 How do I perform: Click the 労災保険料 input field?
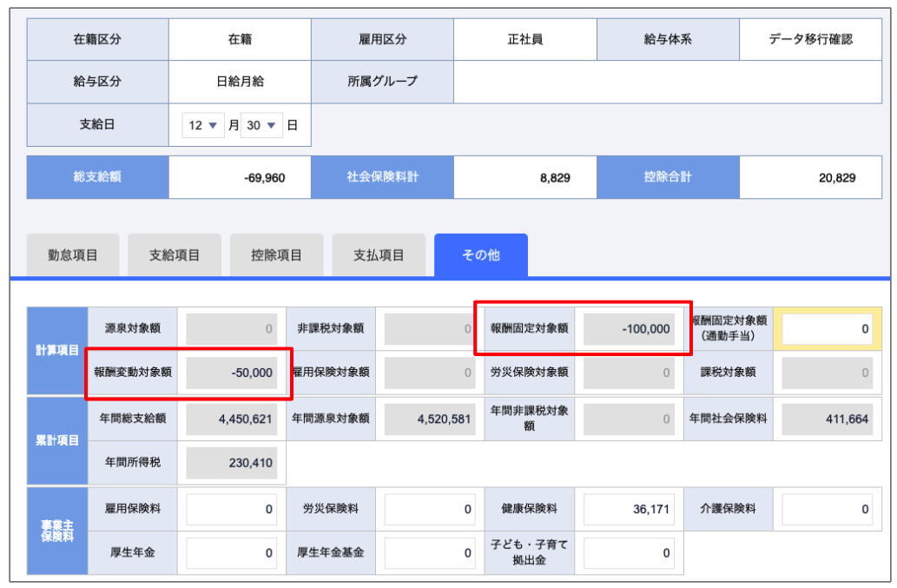[x=430, y=509]
